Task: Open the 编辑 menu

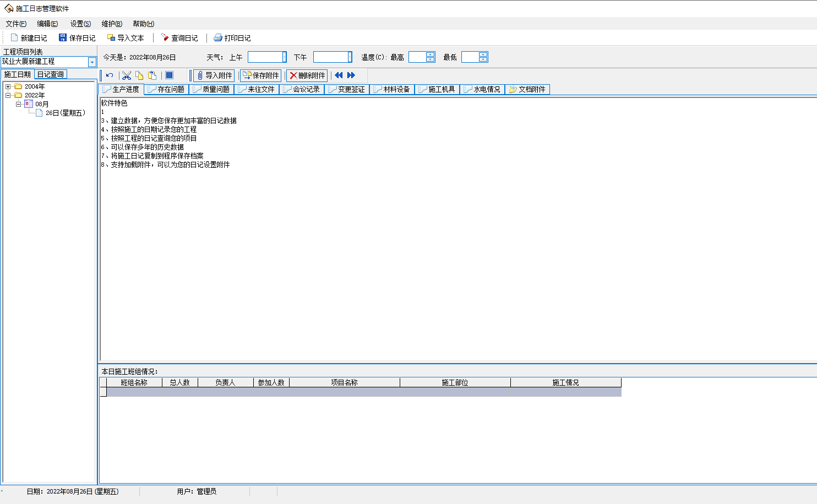Action: click(47, 24)
